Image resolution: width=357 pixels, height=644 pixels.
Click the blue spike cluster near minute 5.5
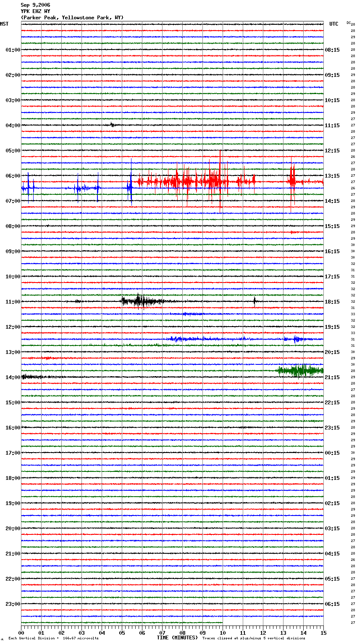[131, 183]
